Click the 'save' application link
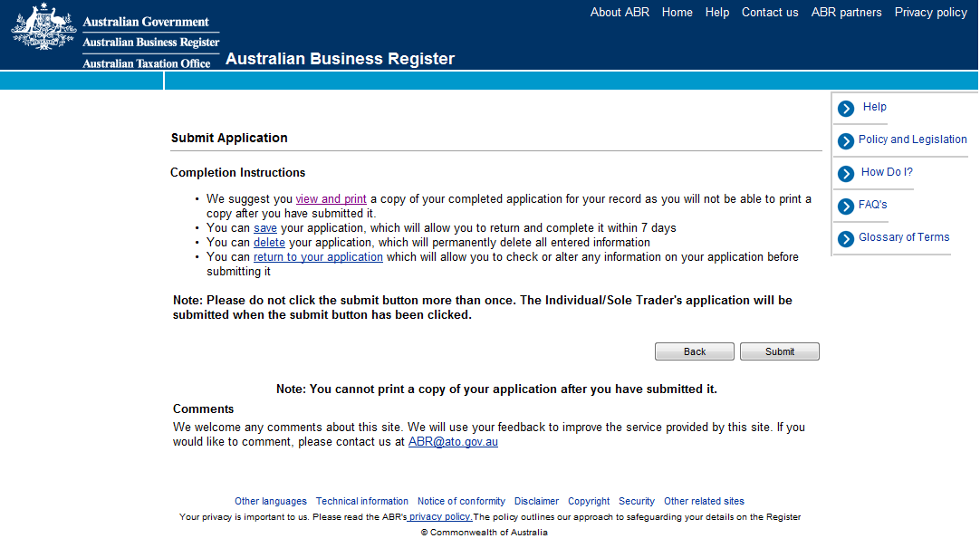980x548 pixels. pyautogui.click(x=265, y=228)
